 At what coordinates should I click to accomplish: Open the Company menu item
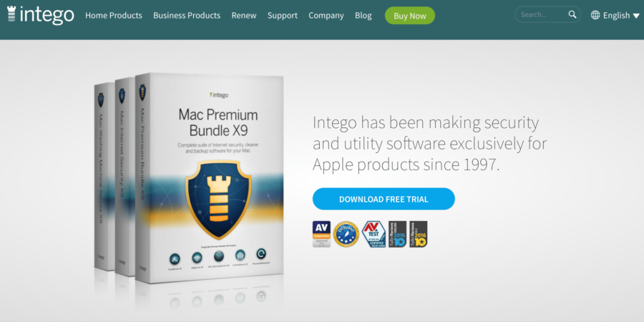(326, 16)
